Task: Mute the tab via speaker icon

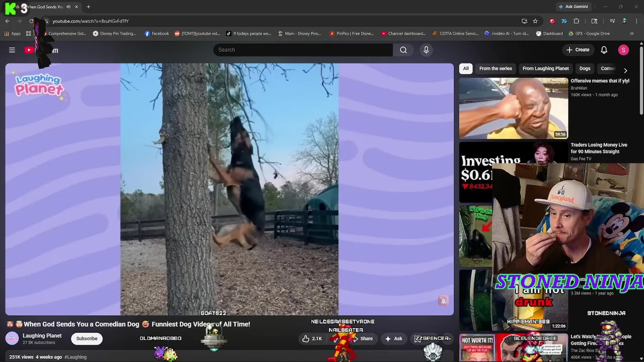Action: [x=68, y=7]
